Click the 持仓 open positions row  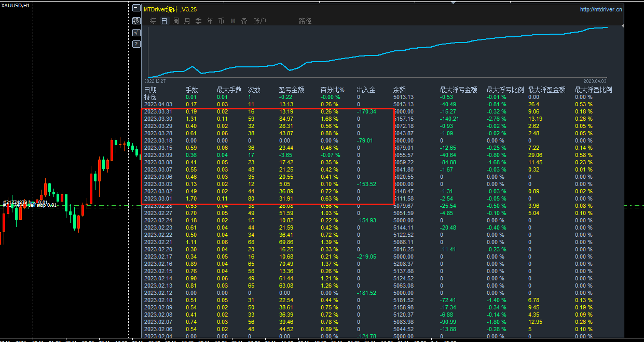coord(150,97)
